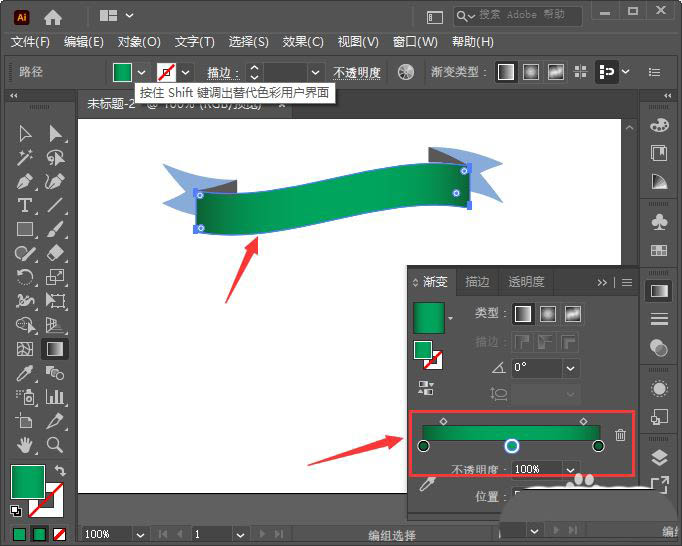Select the Hand tool
The width and height of the screenshot is (682, 546).
click(25, 445)
